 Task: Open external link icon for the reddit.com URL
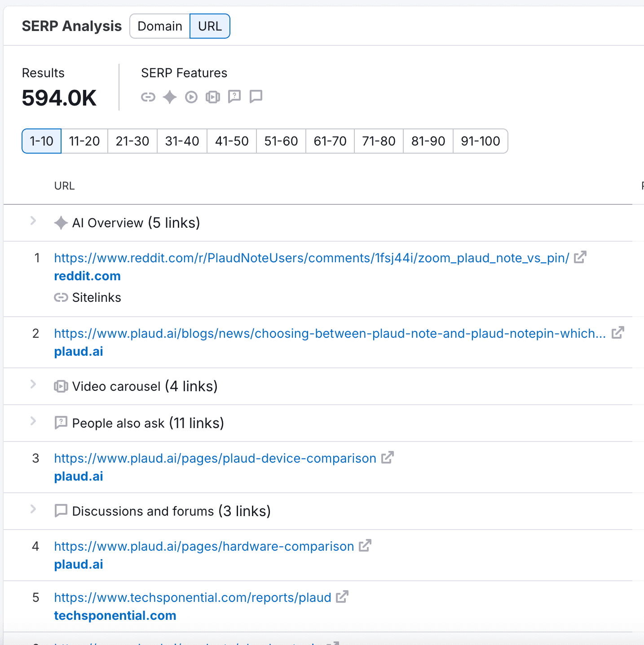click(x=580, y=257)
